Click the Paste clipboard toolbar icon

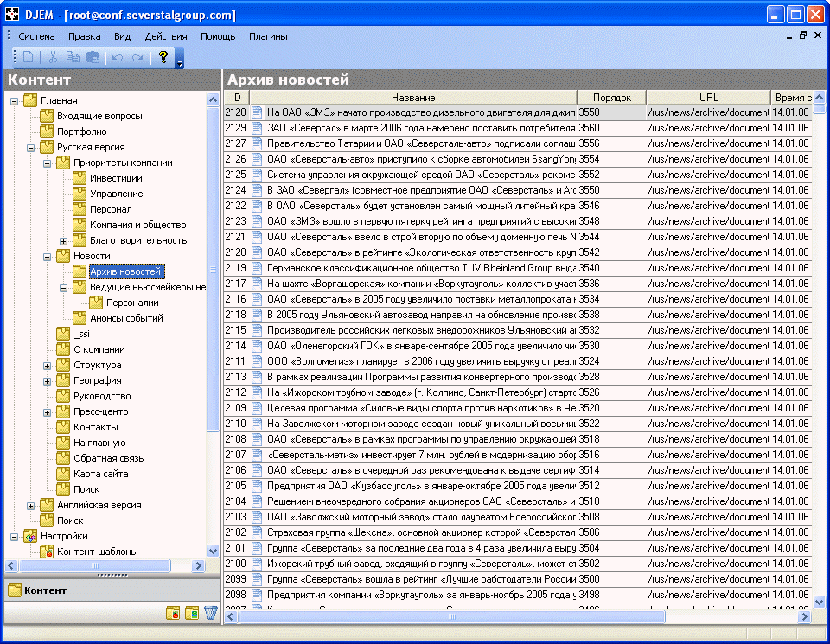93,57
